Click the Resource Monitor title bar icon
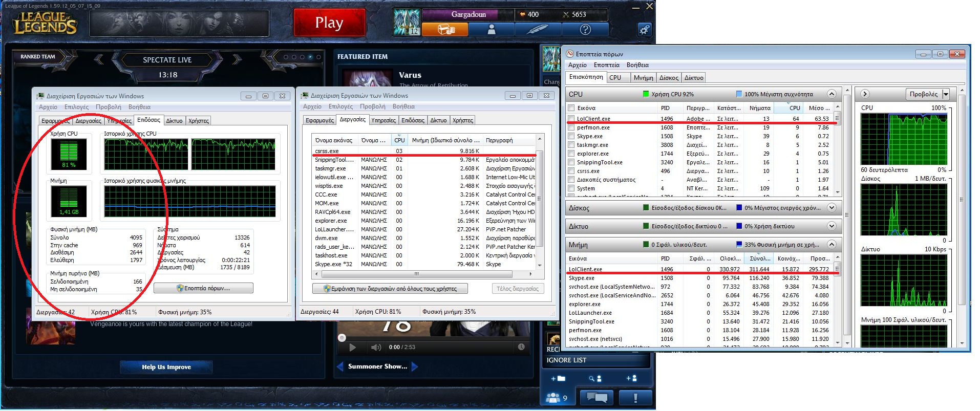Image resolution: width=980 pixels, height=411 pixels. pyautogui.click(x=570, y=54)
